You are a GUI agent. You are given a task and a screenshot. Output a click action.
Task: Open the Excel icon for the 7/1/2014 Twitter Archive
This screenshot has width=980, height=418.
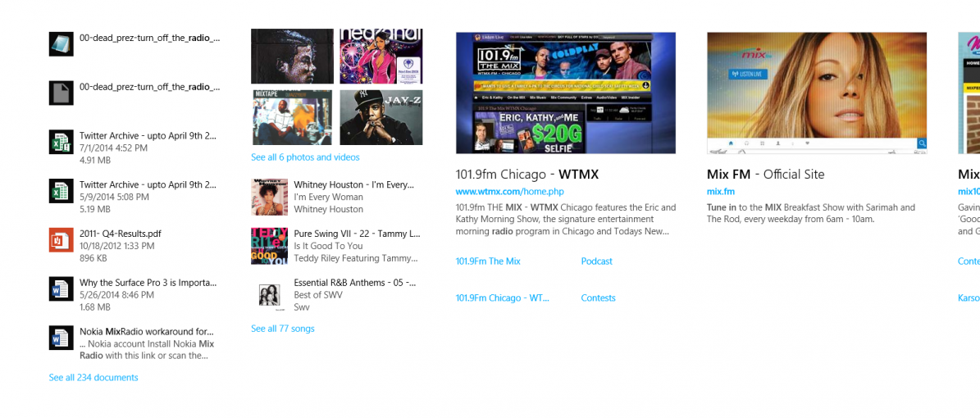click(x=62, y=142)
